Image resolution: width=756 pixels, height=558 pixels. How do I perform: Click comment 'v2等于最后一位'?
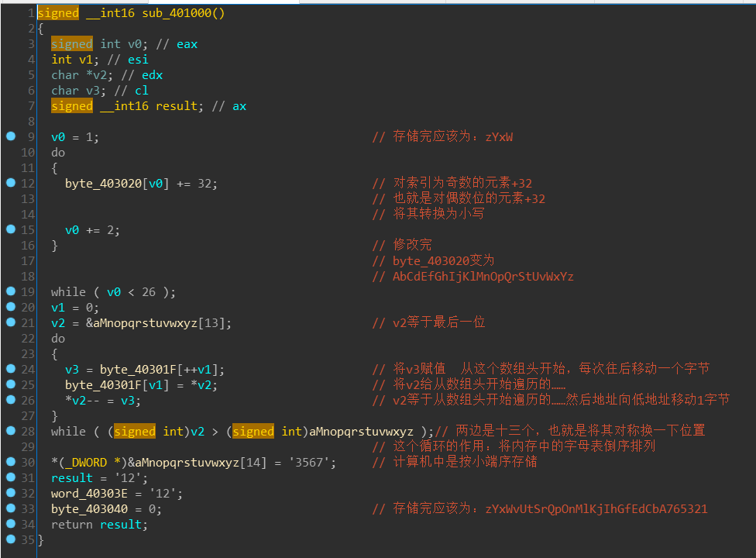[428, 322]
